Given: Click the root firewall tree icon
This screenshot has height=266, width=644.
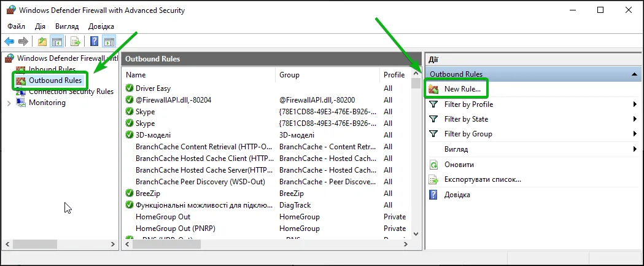Looking at the screenshot, I should pos(9,58).
